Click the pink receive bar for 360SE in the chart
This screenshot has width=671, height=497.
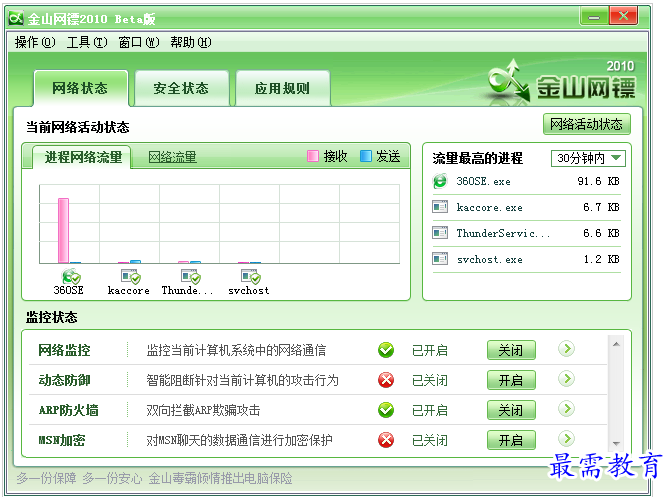[x=63, y=230]
